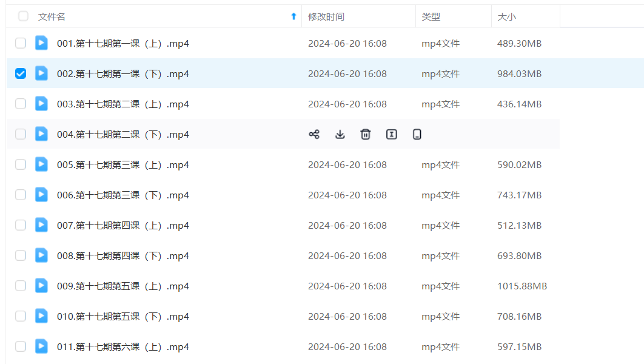
Task: Click the blue play icon of file 006
Action: coord(41,195)
